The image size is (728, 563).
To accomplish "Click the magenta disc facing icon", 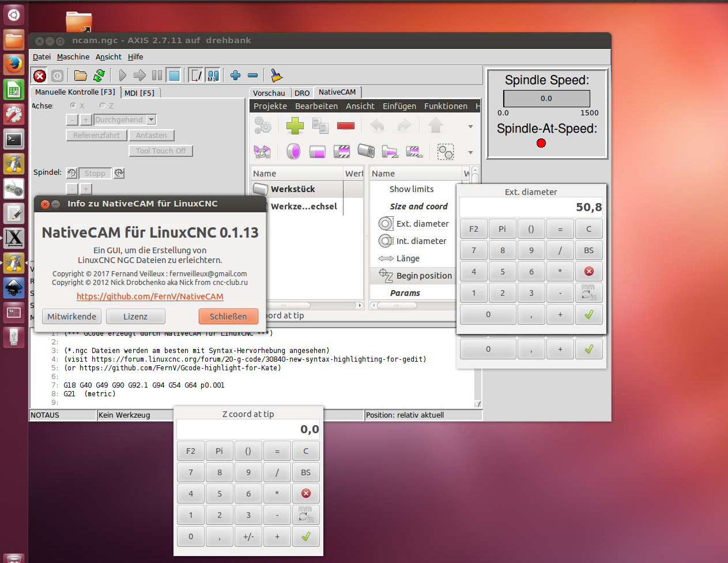I will pyautogui.click(x=293, y=152).
